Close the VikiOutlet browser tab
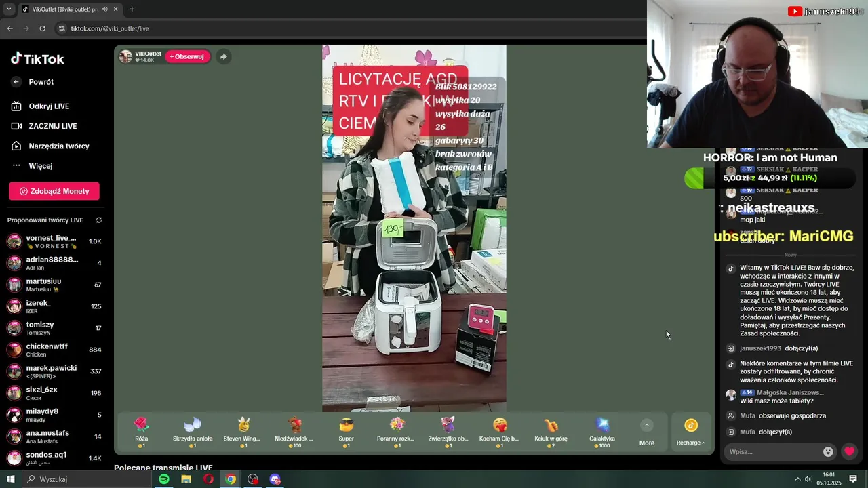 point(116,9)
